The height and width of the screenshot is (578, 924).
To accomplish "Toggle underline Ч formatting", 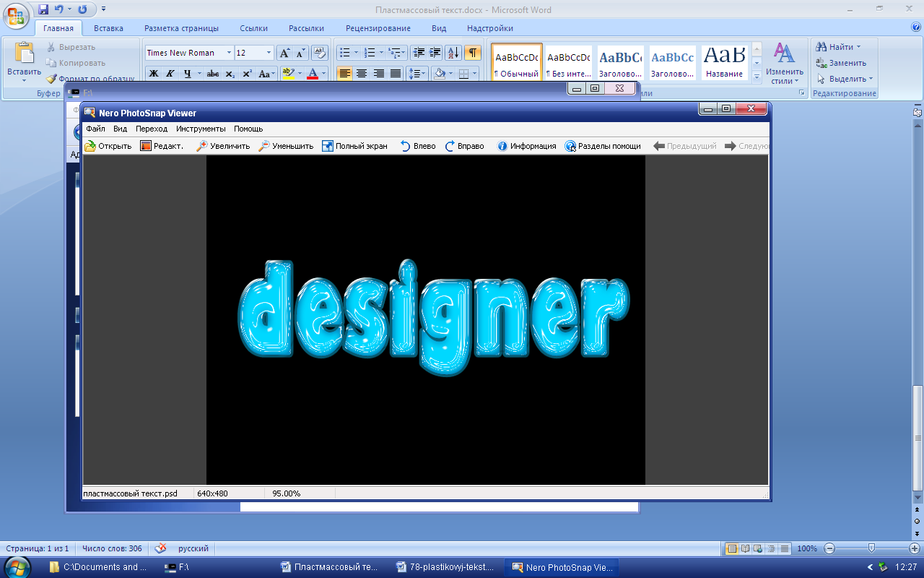I will coord(188,74).
